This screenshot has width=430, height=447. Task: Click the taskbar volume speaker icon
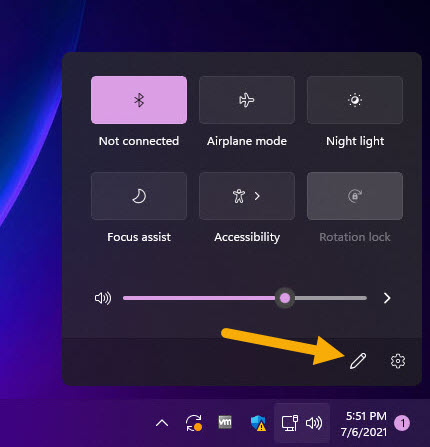[314, 423]
